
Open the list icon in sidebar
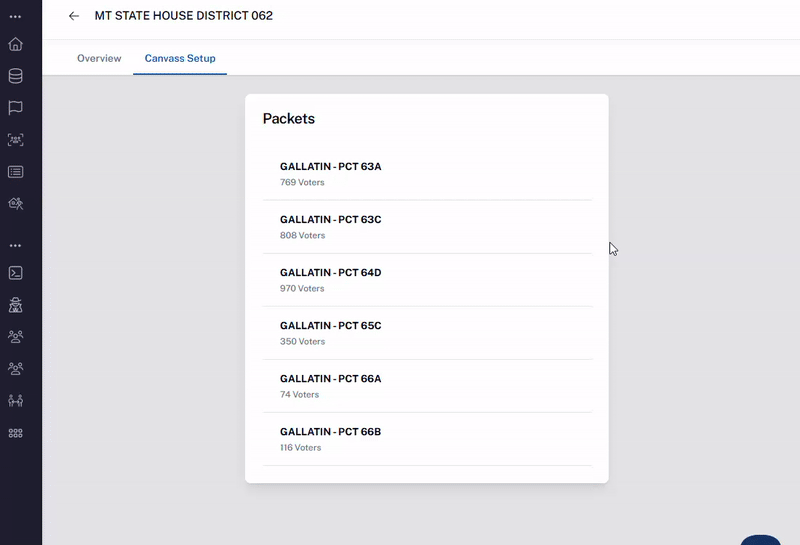pyautogui.click(x=15, y=172)
